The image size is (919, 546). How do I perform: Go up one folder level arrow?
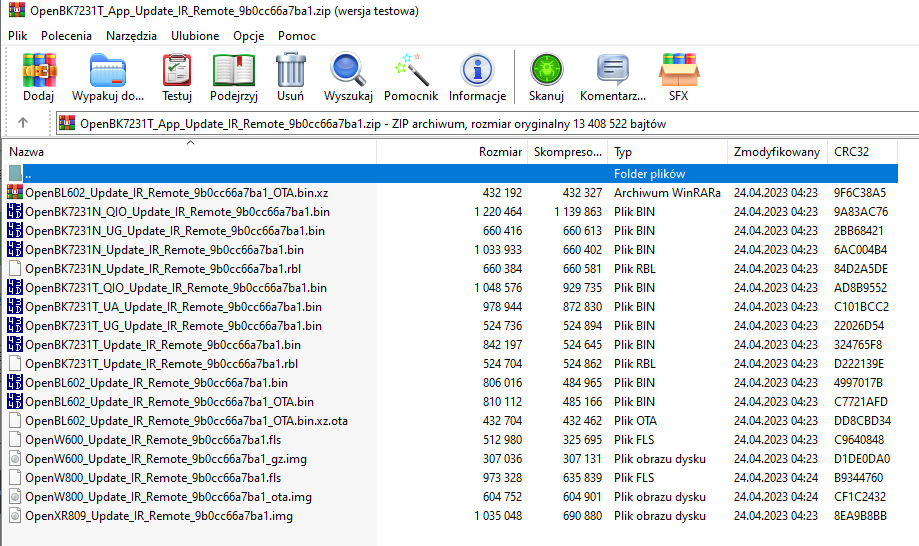[23, 122]
